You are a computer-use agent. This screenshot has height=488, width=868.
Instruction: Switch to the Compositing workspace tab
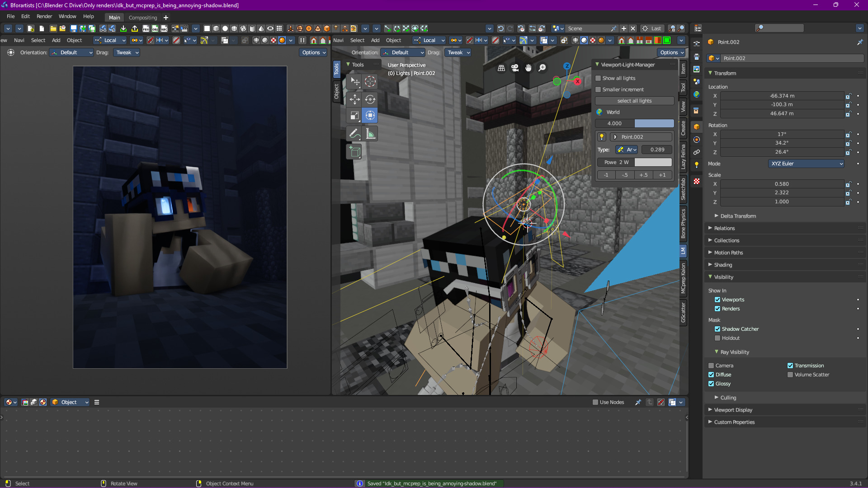(143, 18)
